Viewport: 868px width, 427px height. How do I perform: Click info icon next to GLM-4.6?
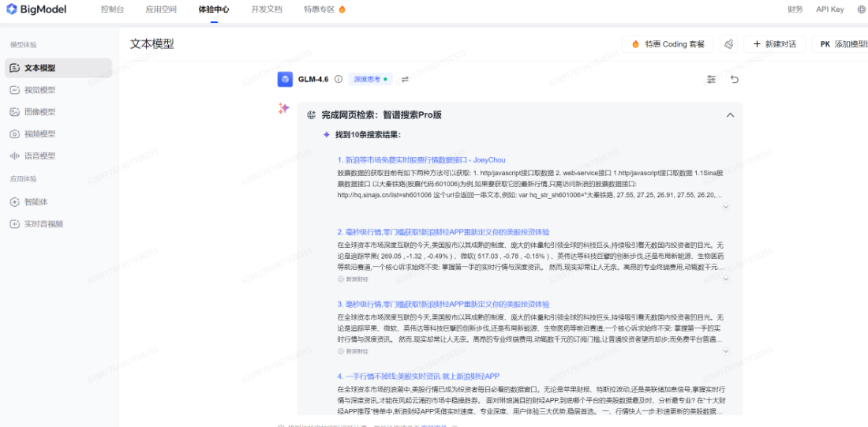(339, 79)
